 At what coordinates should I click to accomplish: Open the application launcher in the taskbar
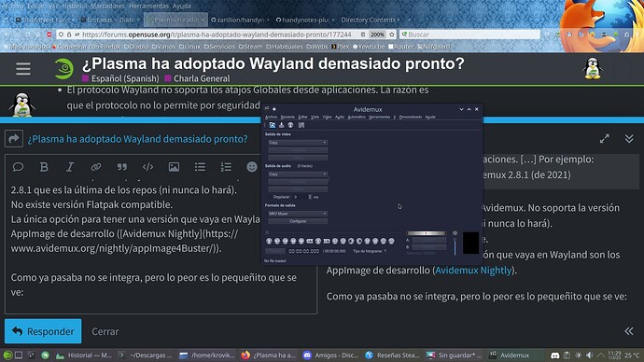(7, 355)
